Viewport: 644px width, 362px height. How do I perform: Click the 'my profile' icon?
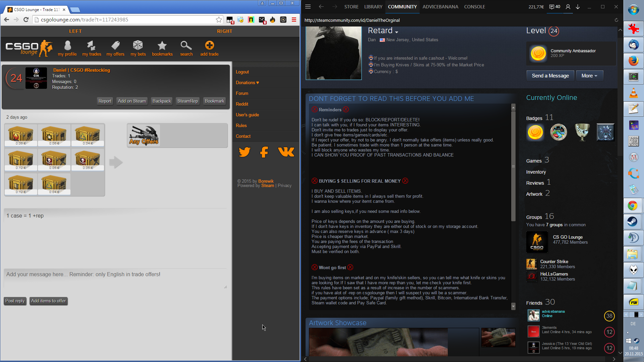point(67,46)
